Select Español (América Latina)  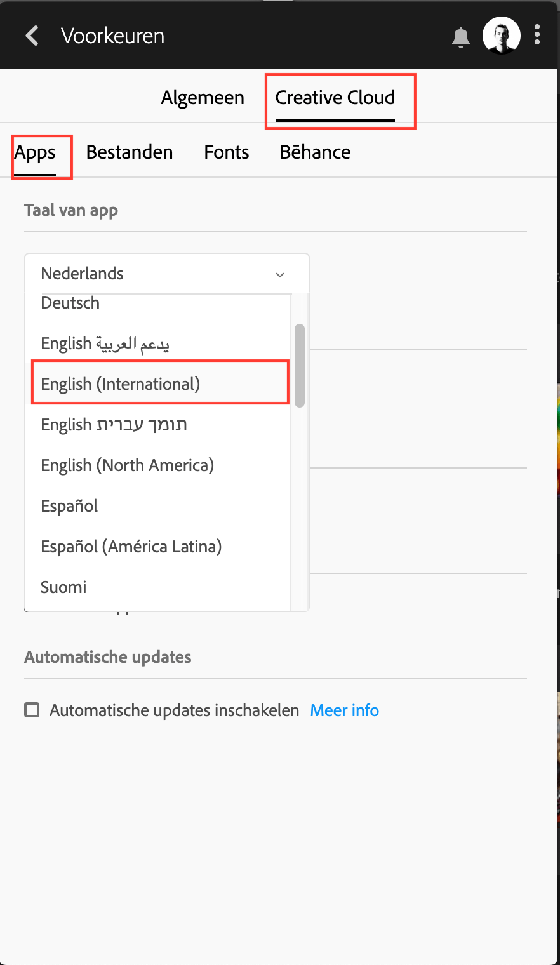157,547
